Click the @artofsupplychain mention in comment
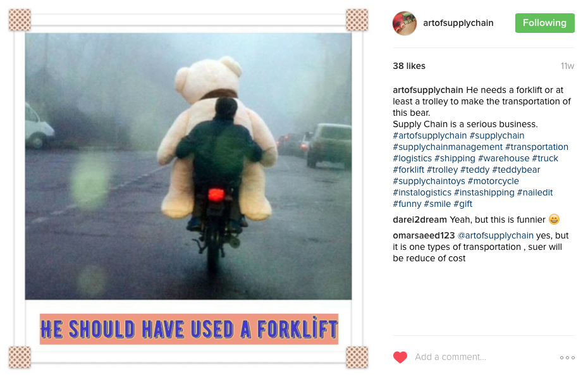The image size is (588, 377). tap(496, 235)
